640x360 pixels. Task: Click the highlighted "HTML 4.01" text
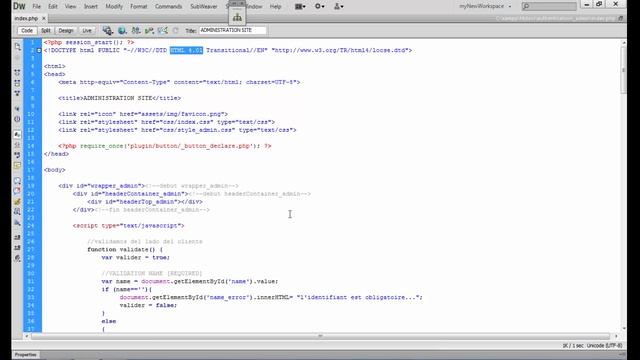[x=186, y=50]
